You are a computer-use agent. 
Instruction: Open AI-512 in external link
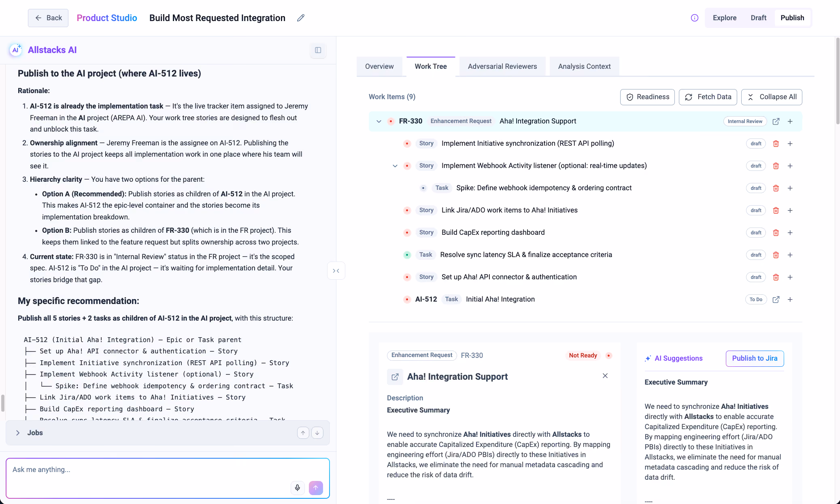(x=776, y=300)
